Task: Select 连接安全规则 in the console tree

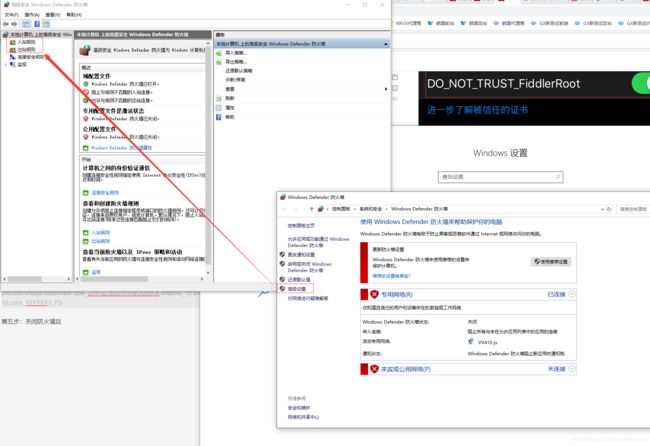Action: tap(30, 57)
